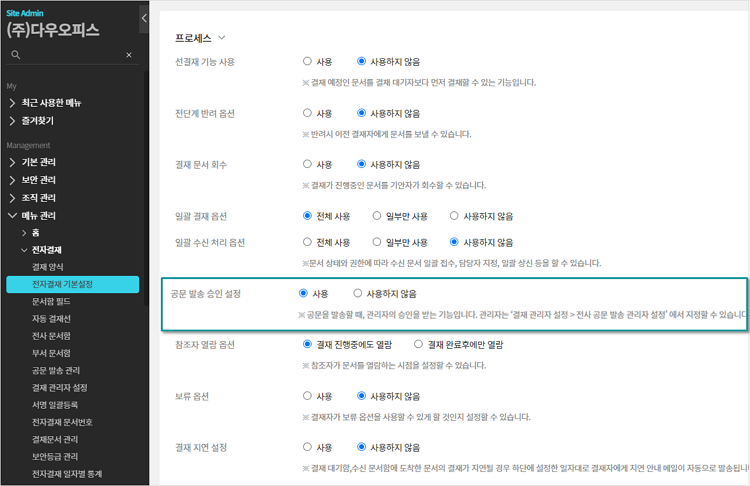Expand the 프로세스 section dropdown arrow

point(222,37)
